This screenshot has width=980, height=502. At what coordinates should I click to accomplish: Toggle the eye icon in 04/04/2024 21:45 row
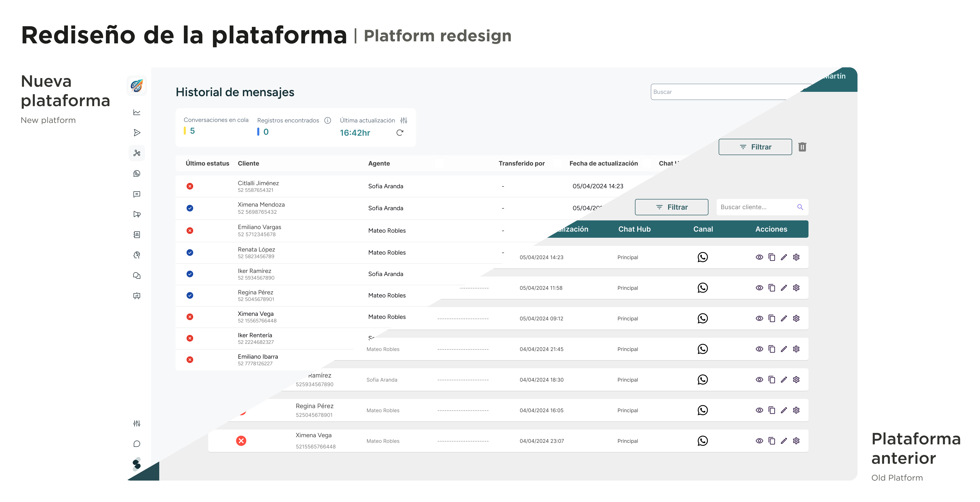(759, 349)
